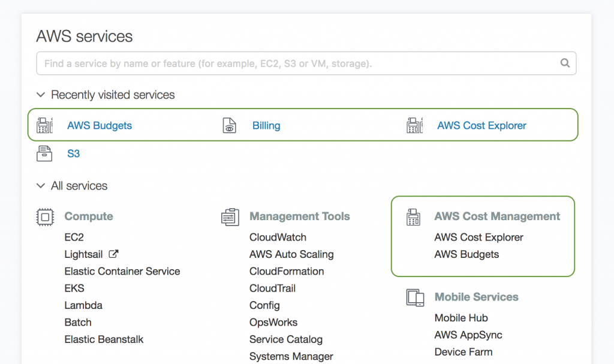Click the search magnifier icon
This screenshot has height=364, width=614.
pos(564,63)
